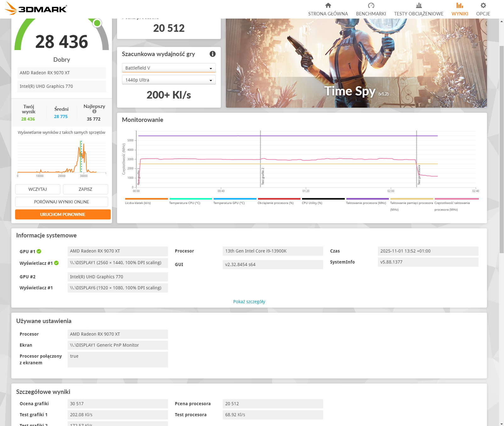
Task: Open the Opcje gear icon
Action: (483, 5)
